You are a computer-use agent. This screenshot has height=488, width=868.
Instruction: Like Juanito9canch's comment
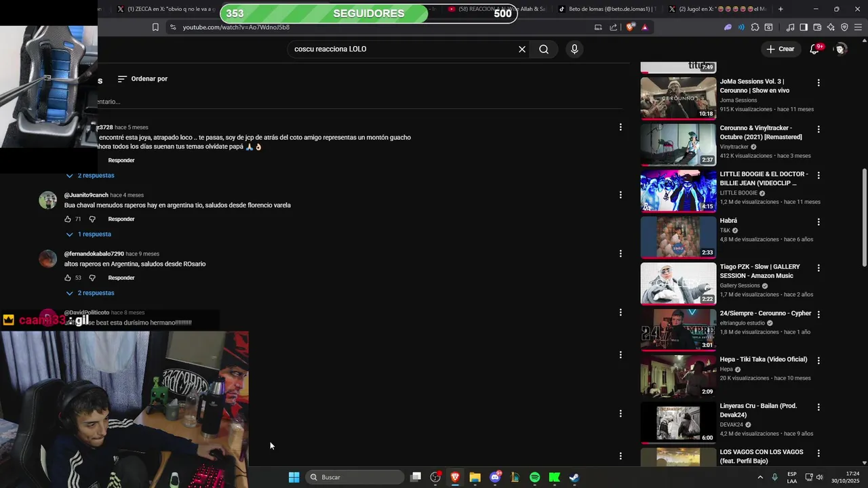(x=68, y=219)
